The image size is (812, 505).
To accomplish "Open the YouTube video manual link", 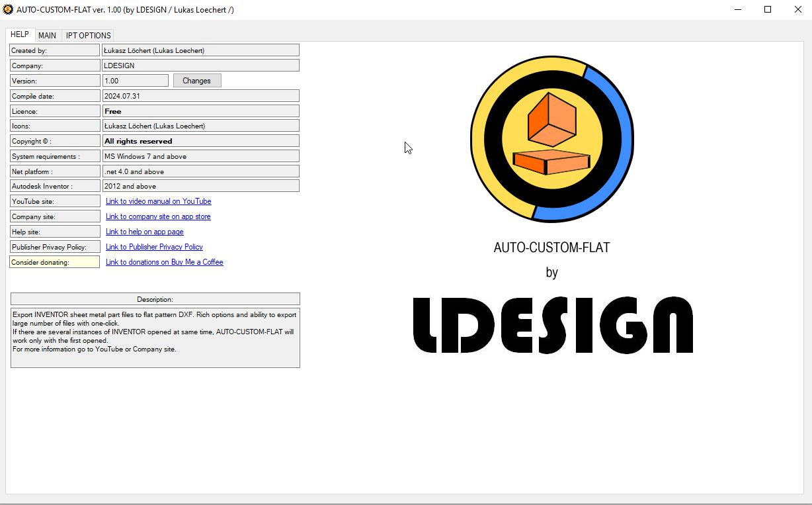I will pos(159,201).
